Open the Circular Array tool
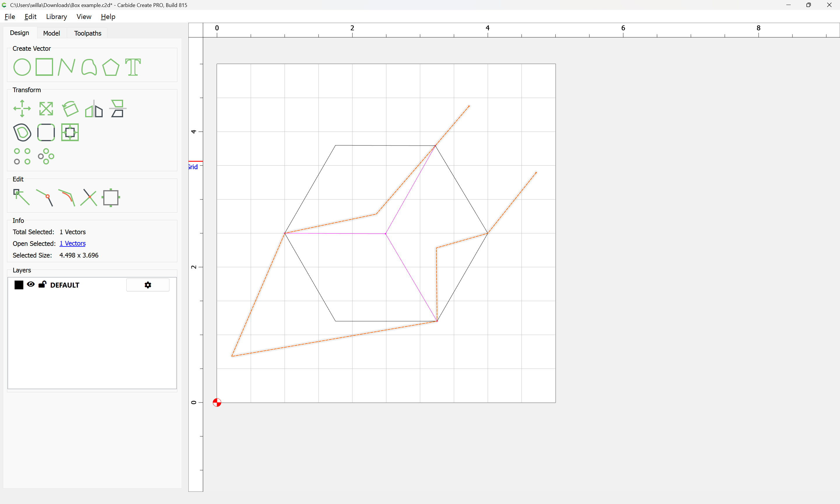The image size is (840, 504). point(46,156)
